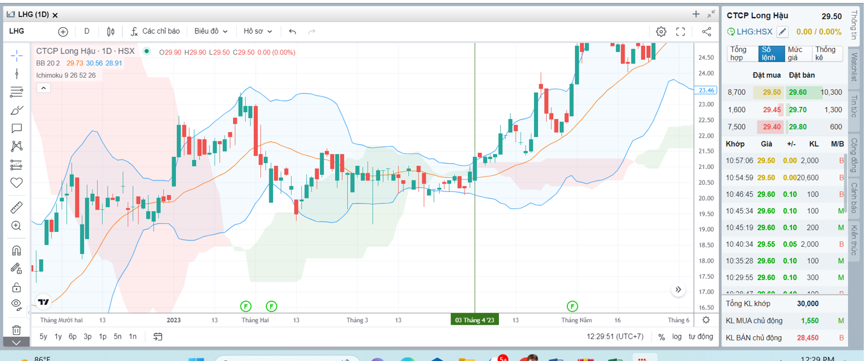Screen dimensions: 868x361
Task: Click the double-arrow scroll to latest bar
Action: tap(678, 290)
